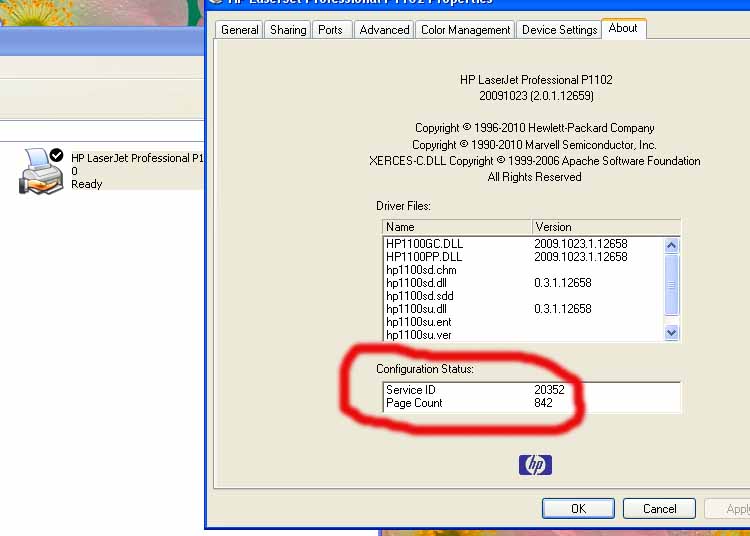
Task: Click the driver files scroll down arrow
Action: pyautogui.click(x=671, y=332)
